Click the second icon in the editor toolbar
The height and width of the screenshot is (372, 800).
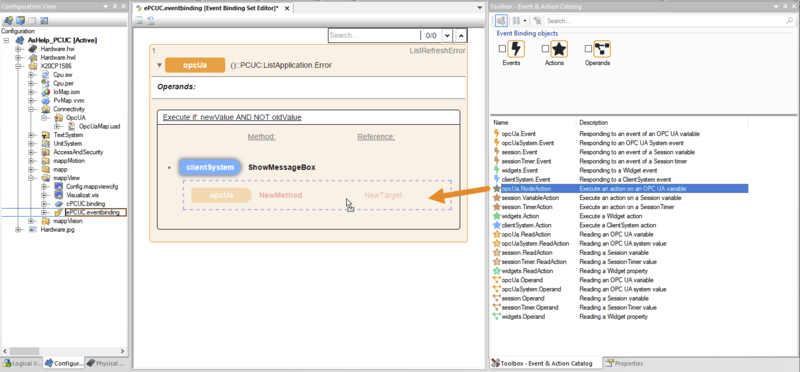pyautogui.click(x=151, y=21)
